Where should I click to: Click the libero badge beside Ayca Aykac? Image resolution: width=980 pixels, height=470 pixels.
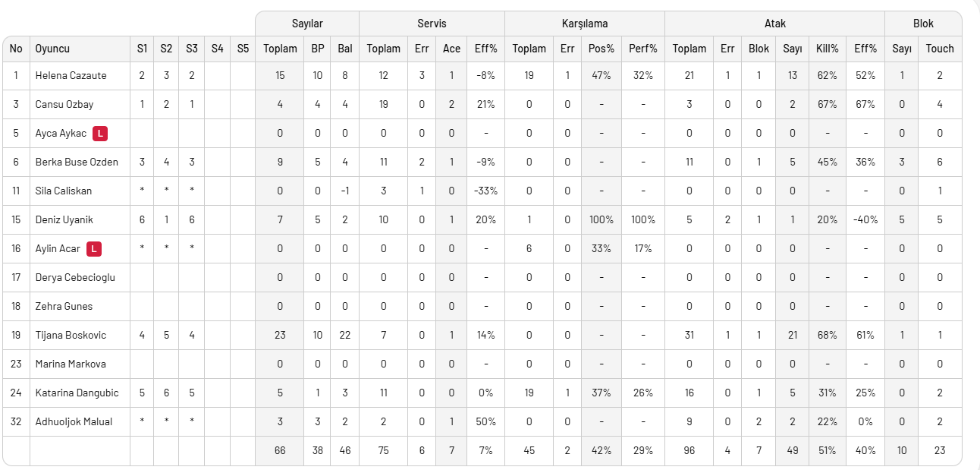100,134
